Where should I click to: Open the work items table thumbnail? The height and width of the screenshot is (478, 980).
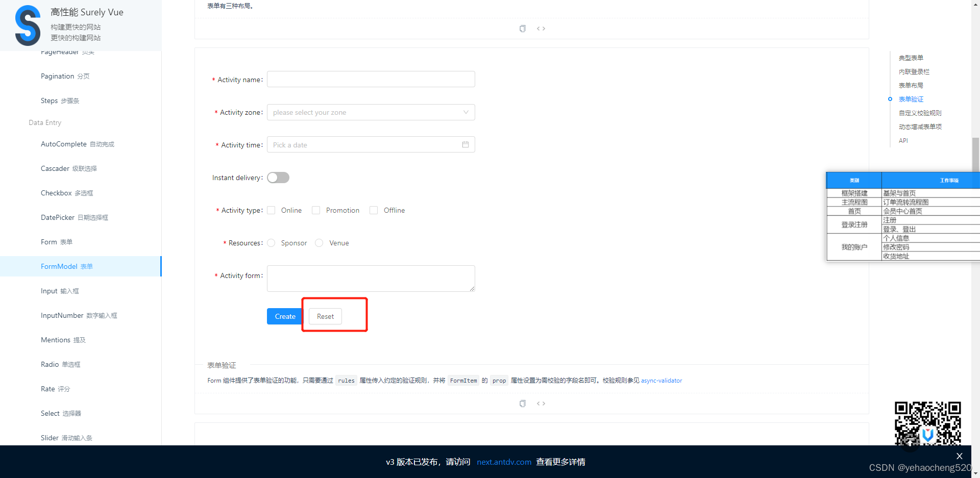[x=903, y=217]
